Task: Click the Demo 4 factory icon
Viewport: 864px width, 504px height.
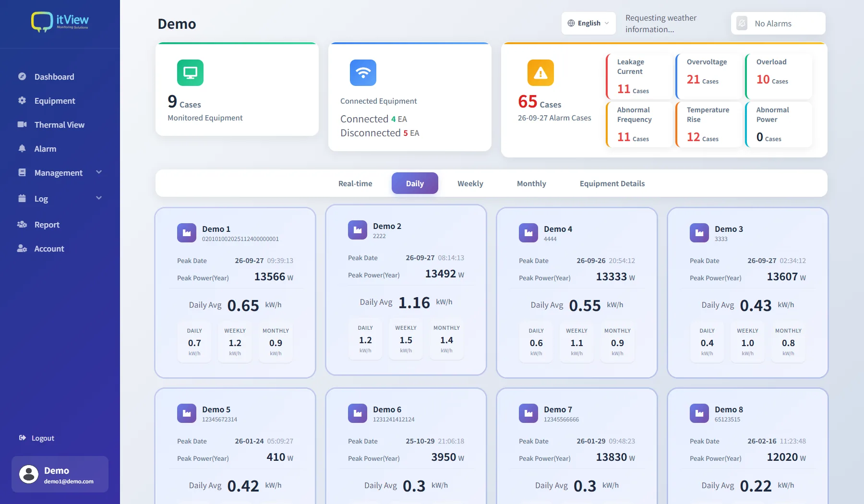Action: coord(528,233)
